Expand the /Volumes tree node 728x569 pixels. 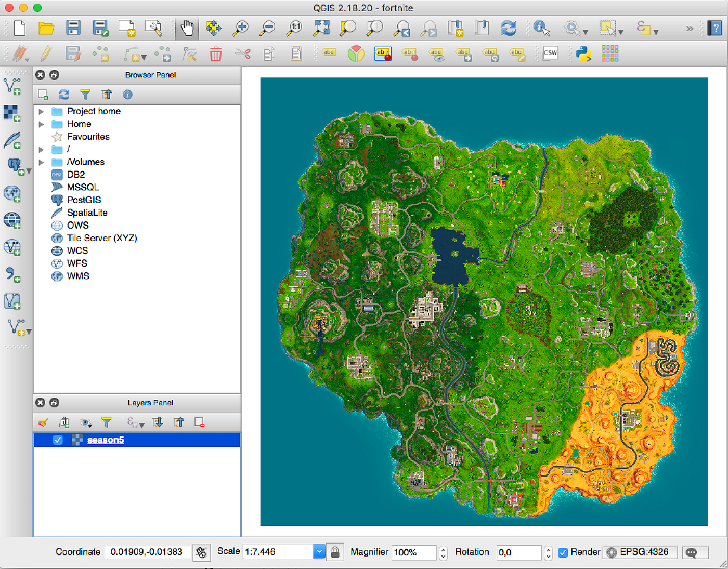(41, 162)
